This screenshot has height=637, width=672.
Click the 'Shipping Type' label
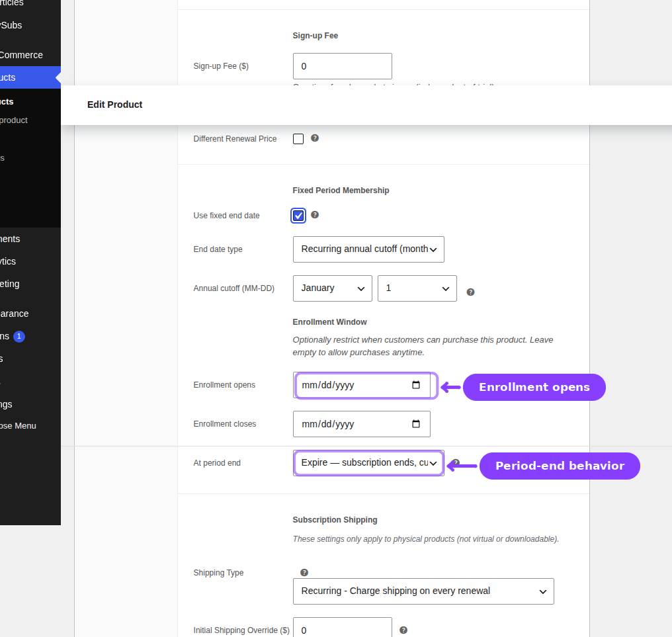(x=218, y=573)
